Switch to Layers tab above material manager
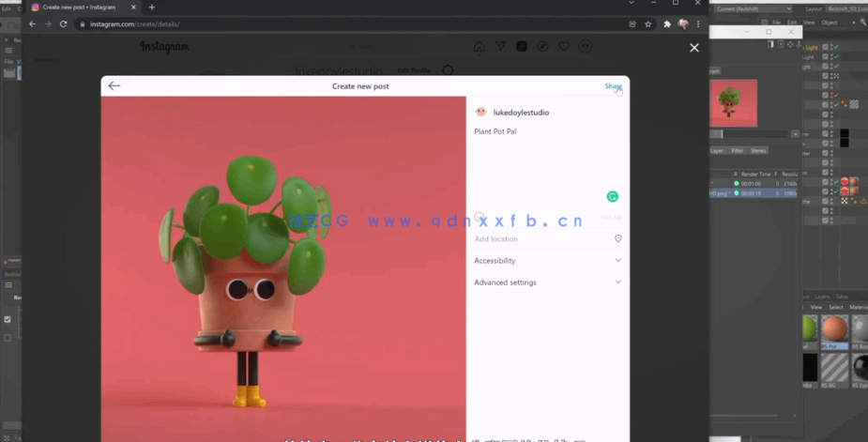 (x=822, y=297)
